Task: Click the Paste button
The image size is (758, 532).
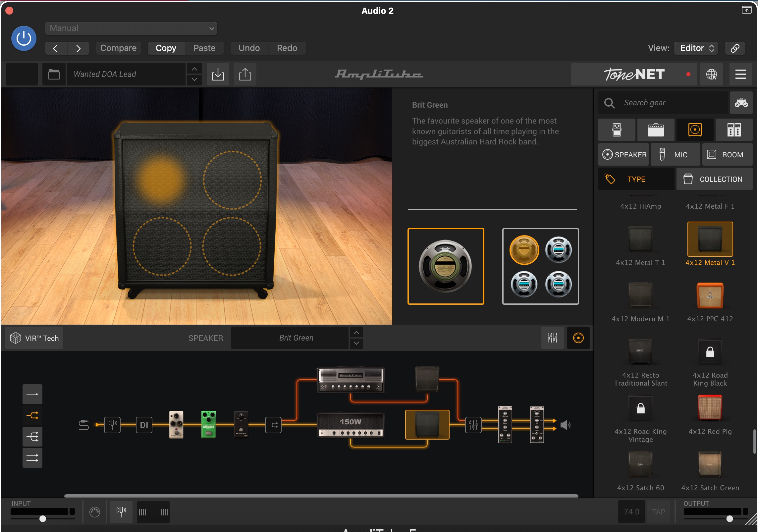Action: [204, 48]
